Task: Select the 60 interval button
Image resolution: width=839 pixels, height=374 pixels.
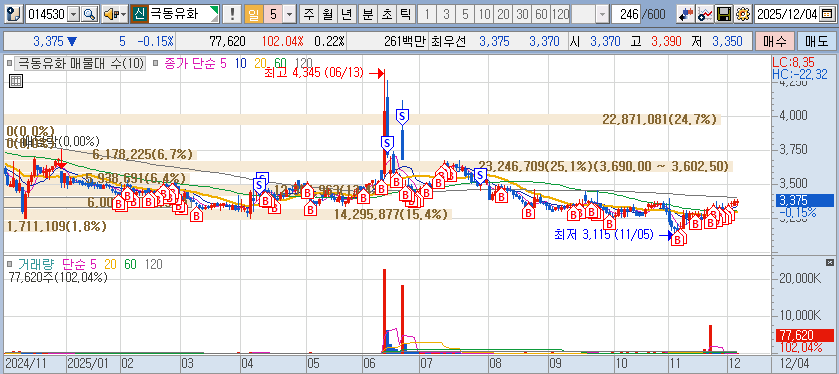Action: [x=541, y=14]
